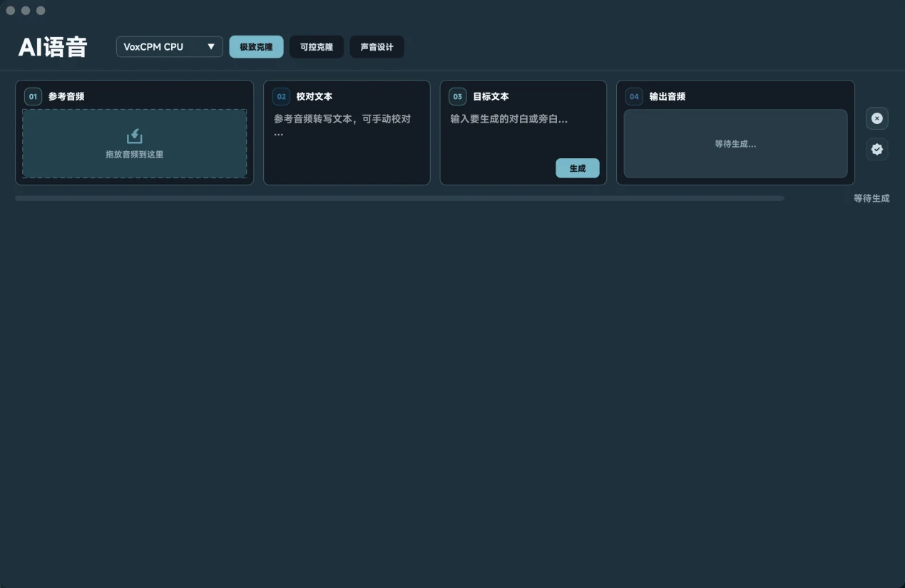Open the VoxCPM CPU model dropdown
Viewport: 905px width, 588px height.
pos(170,47)
